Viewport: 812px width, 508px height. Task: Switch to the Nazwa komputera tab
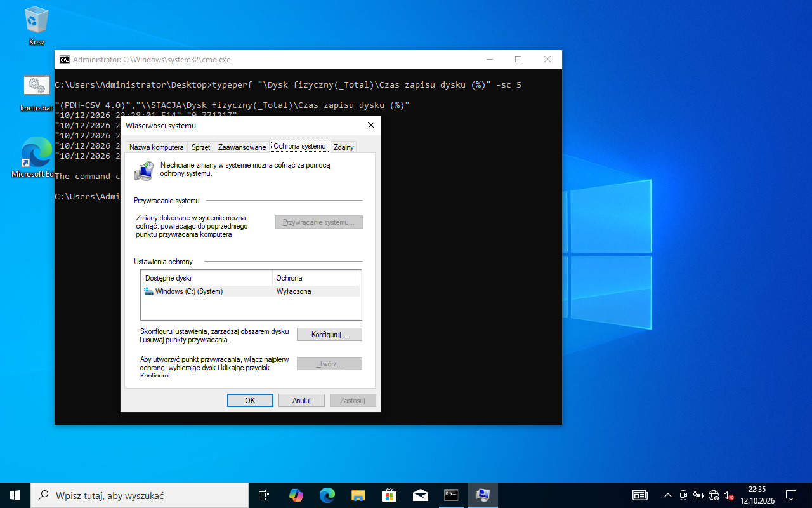tap(156, 147)
